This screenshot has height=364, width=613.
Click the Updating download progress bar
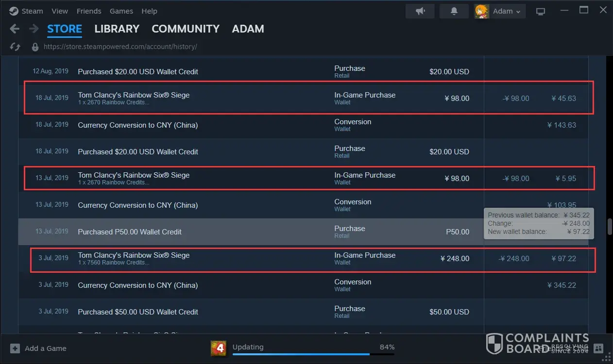313,354
